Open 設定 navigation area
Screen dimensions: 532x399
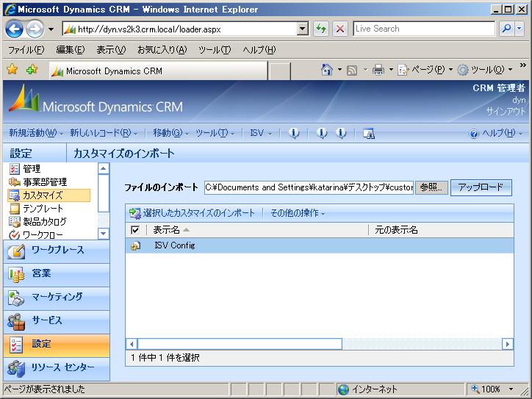click(57, 345)
